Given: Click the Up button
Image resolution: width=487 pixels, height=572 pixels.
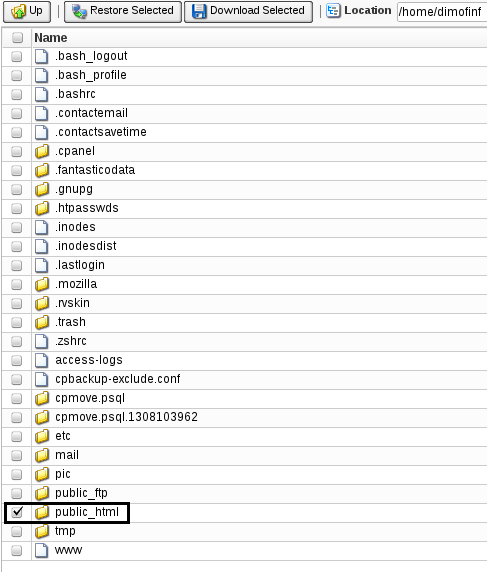Looking at the screenshot, I should tap(27, 11).
